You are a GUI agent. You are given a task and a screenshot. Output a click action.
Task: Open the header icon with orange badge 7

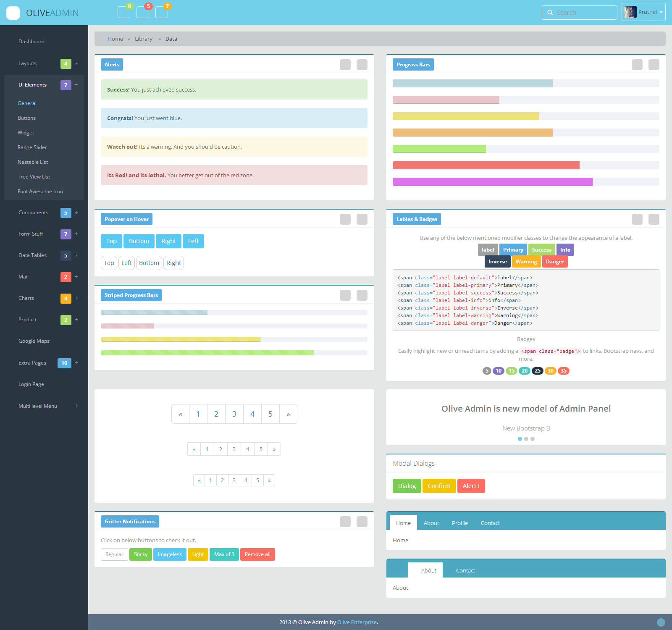pos(162,12)
